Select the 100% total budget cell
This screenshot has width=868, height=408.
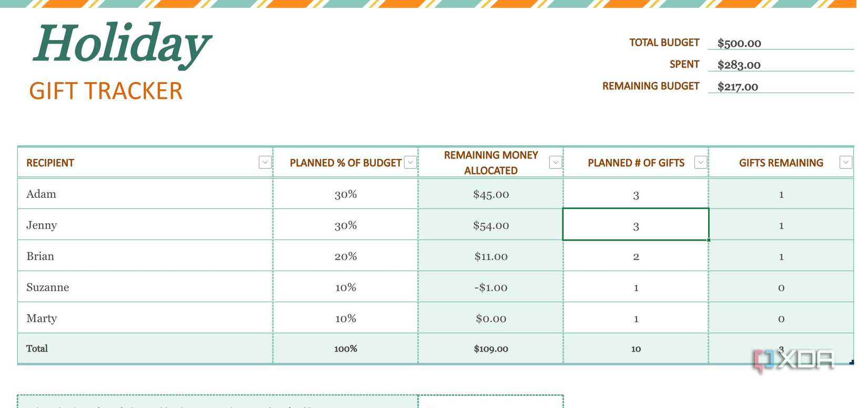(x=345, y=349)
